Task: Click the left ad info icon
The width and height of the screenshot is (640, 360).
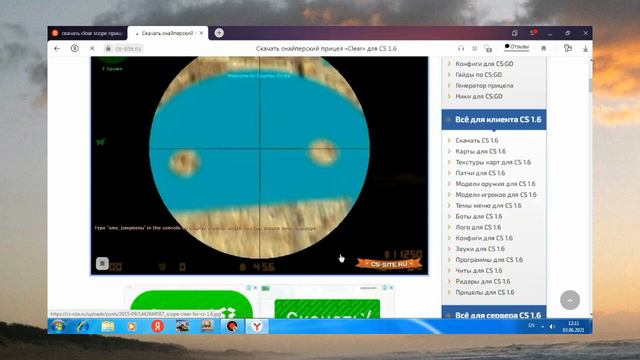Action: [x=249, y=288]
